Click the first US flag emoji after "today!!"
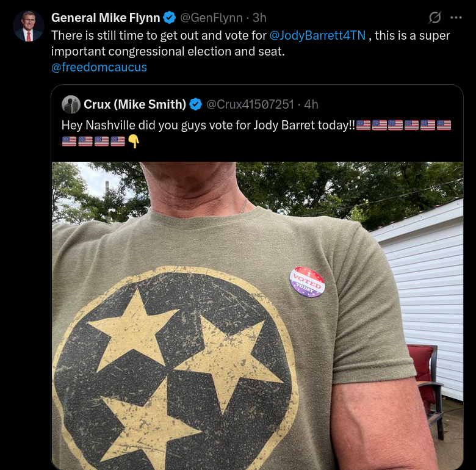Viewport: 476px width, 470px height. pyautogui.click(x=363, y=125)
